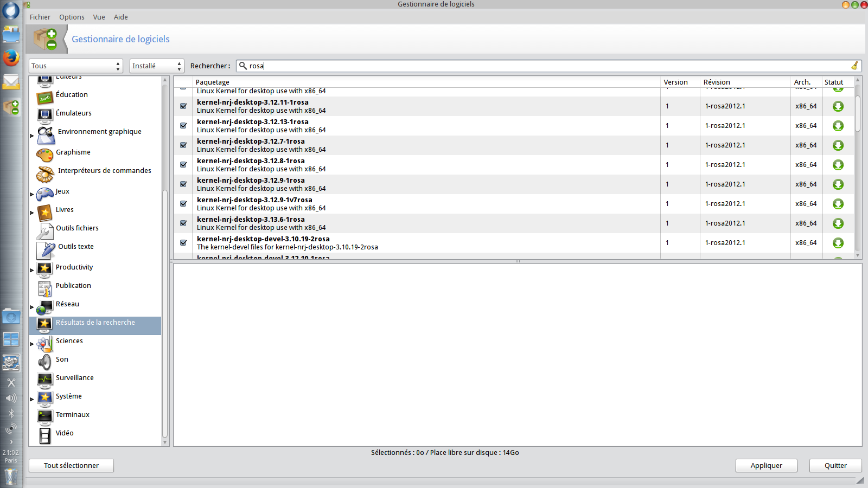Open the 'Installé' status filter dropdown
This screenshot has height=488, width=868.
point(157,66)
